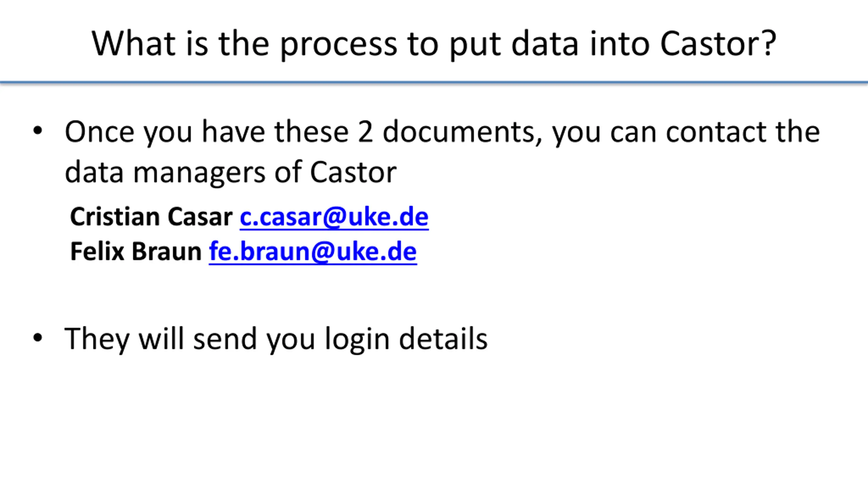Select the name 'Felix Braun'
Viewport: 868px width, 488px height.
(x=136, y=251)
